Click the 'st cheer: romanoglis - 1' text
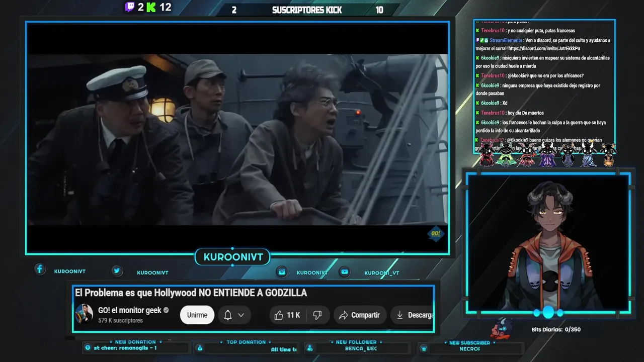Viewport: 644px width, 362px height. (x=125, y=348)
